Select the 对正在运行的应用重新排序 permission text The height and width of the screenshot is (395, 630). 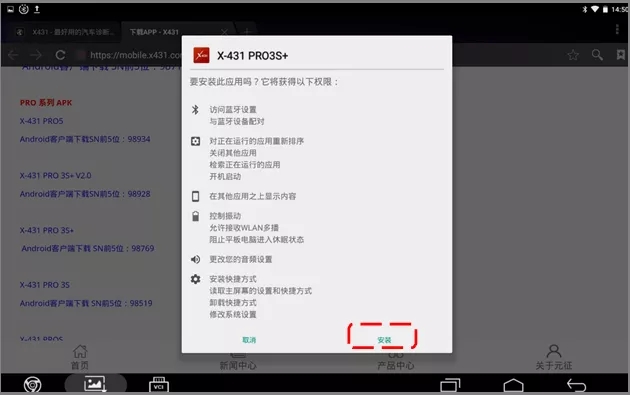click(x=256, y=141)
